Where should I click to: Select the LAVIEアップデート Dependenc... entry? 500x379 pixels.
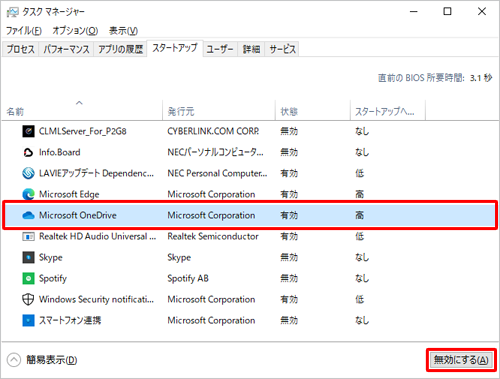96,173
